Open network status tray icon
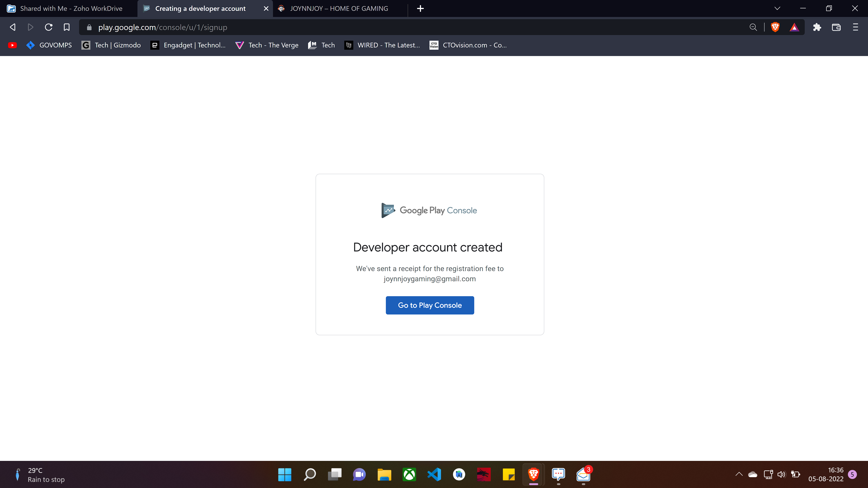This screenshot has height=488, width=868. pos(768,474)
